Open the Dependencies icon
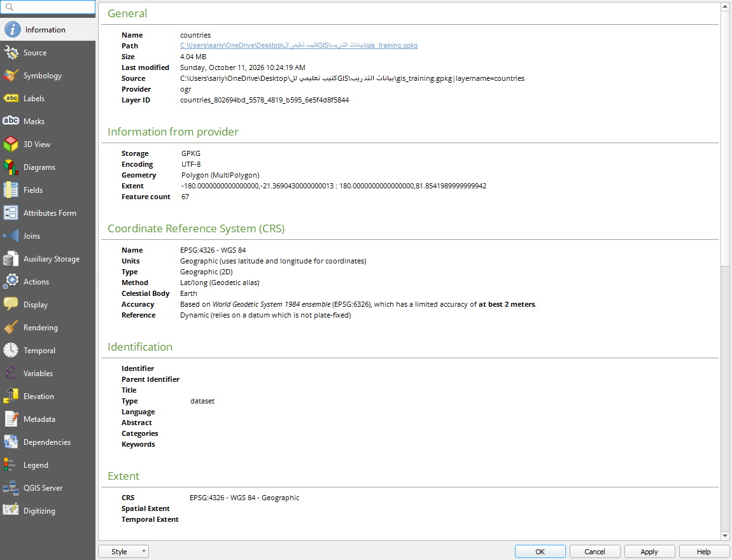 (11, 442)
